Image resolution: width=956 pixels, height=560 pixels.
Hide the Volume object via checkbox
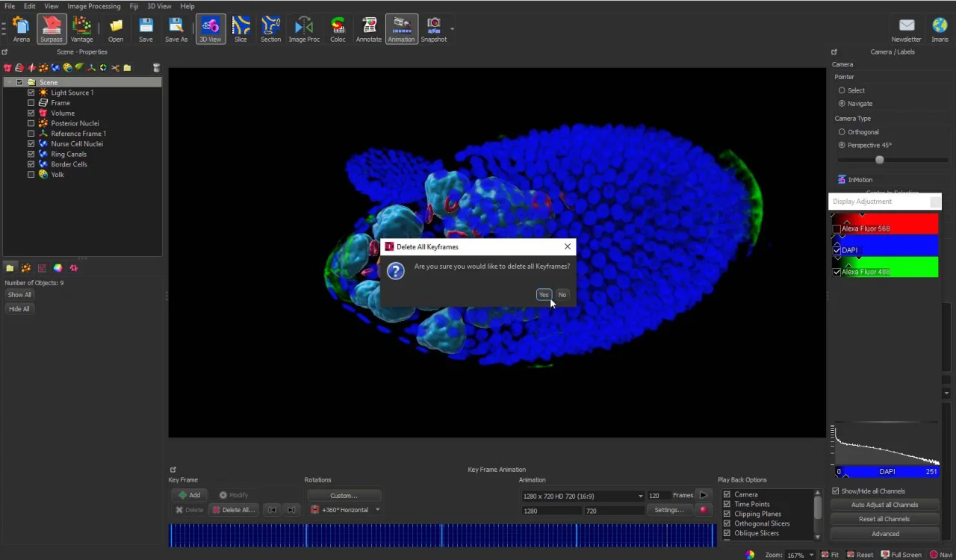31,113
